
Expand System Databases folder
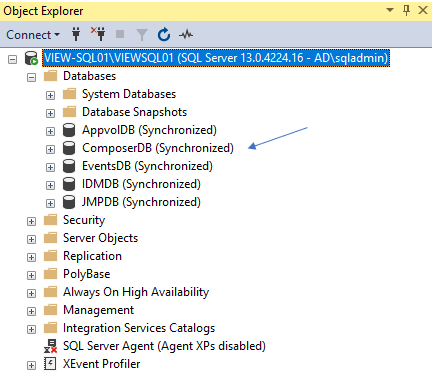click(x=50, y=96)
